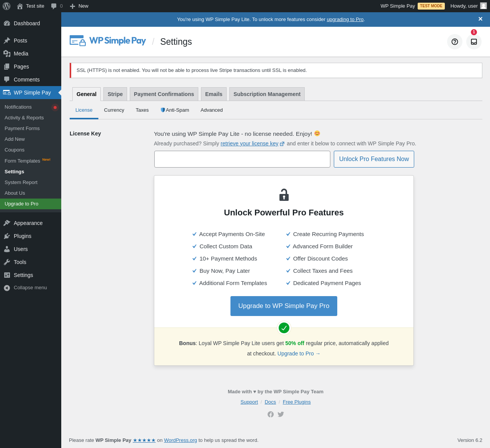The height and width of the screenshot is (448, 490).
Task: Dismiss the upgrade to Pro banner
Action: click(480, 19)
